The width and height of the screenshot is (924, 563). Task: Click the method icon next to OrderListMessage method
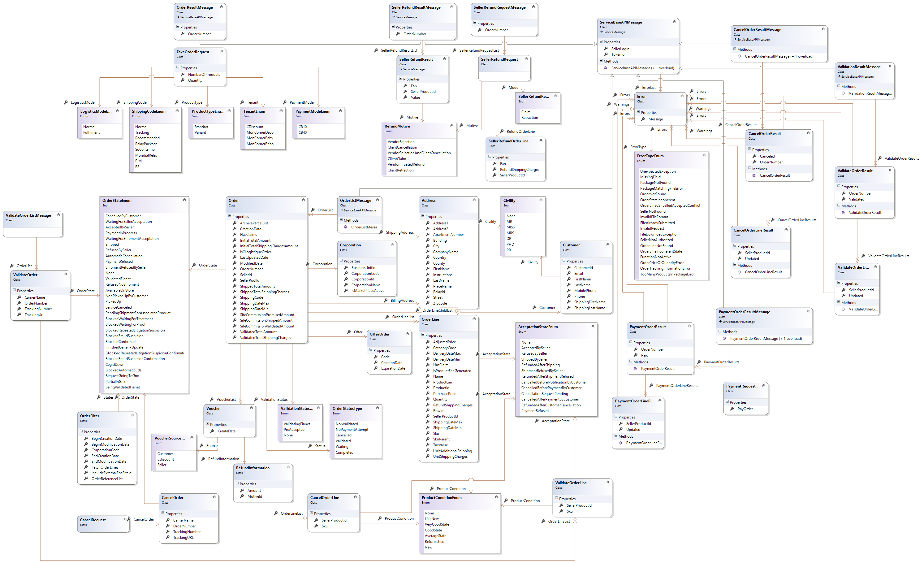345,227
